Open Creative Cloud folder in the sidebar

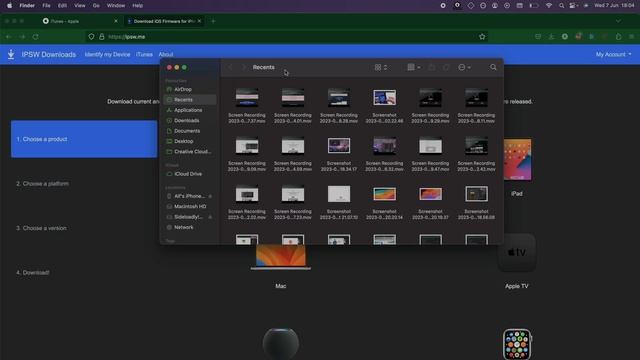(x=190, y=151)
